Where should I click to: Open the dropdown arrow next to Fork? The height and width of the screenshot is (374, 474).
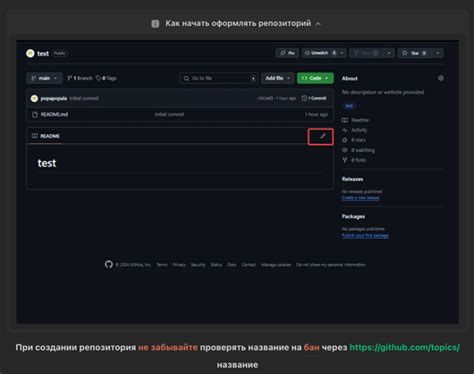pos(389,53)
